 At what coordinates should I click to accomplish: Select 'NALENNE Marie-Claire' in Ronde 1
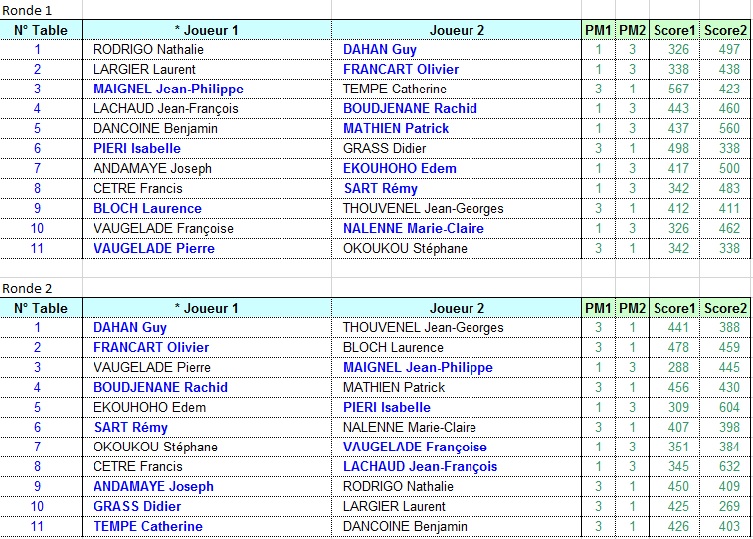[413, 228]
